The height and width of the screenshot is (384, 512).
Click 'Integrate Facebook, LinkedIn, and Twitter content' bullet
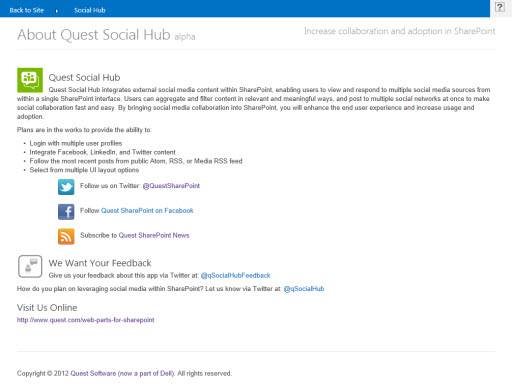(x=103, y=152)
